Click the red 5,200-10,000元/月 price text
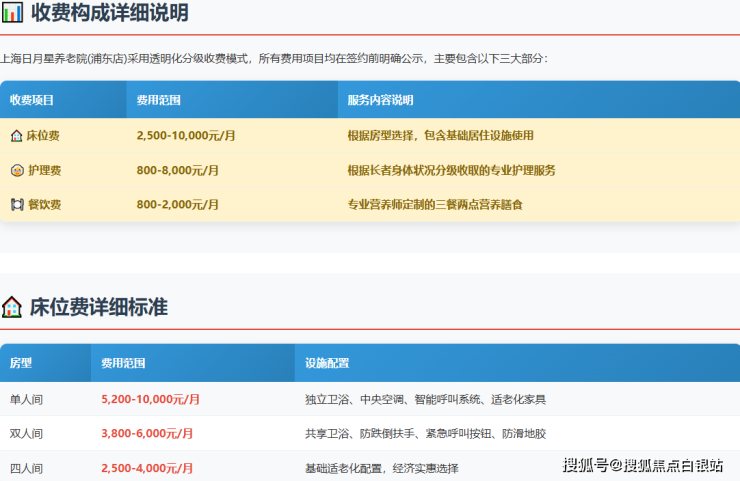 [x=150, y=399]
